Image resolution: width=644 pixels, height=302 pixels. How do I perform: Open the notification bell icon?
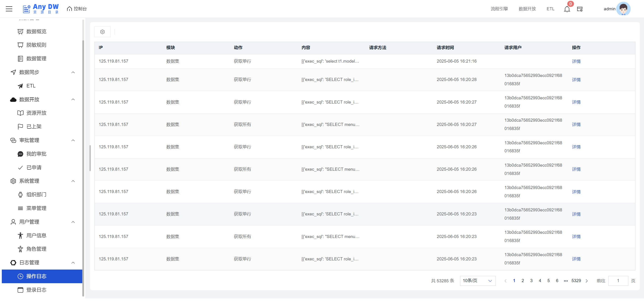tap(567, 9)
